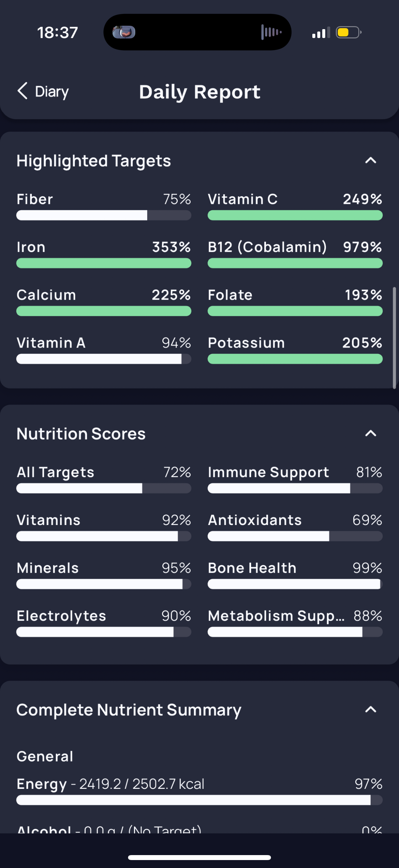Select the Fiber 75% progress bar
The height and width of the screenshot is (868, 399).
[x=104, y=215]
